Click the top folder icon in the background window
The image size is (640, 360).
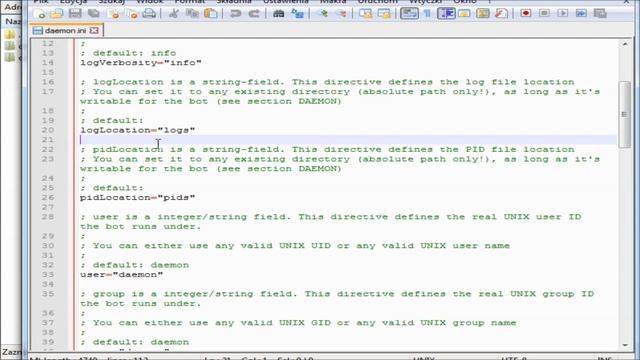[10, 35]
